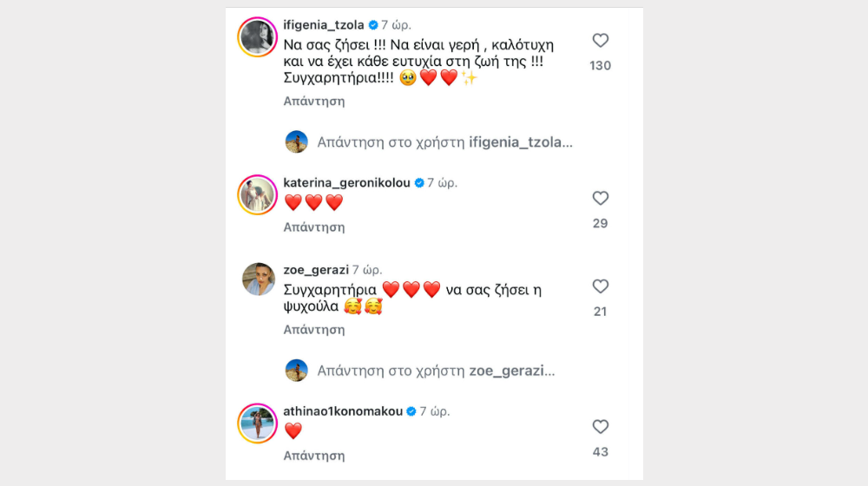View zoe_gerazi's profile avatar
This screenshot has width=868, height=486.
pos(258,279)
